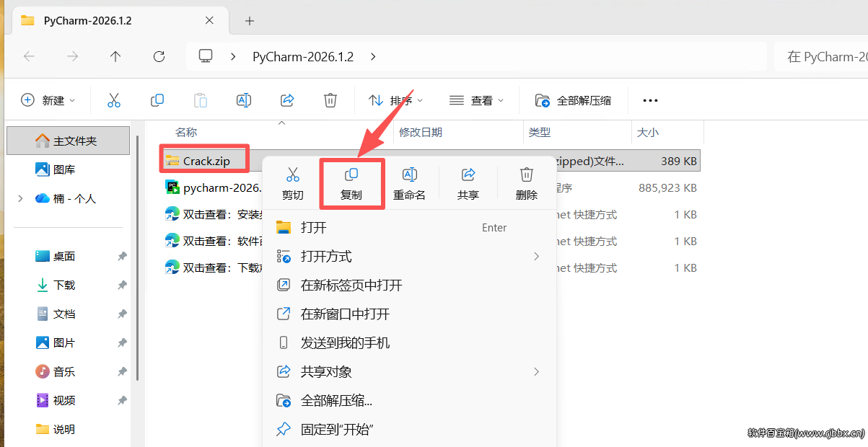Select the 双击查看：安装 shortcut
868x447 pixels.
(x=214, y=214)
